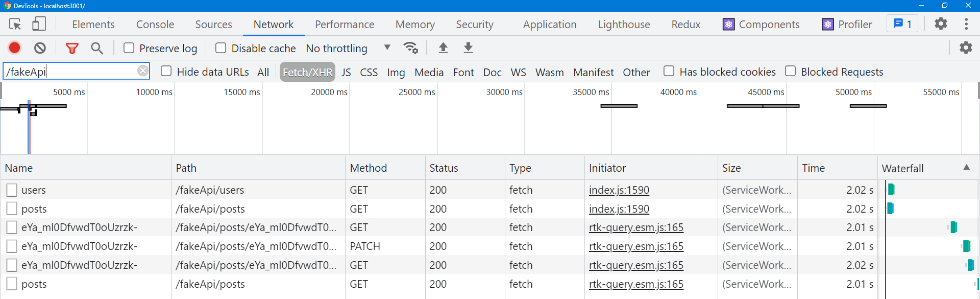
Task: Check Hide data URLs
Action: 166,71
